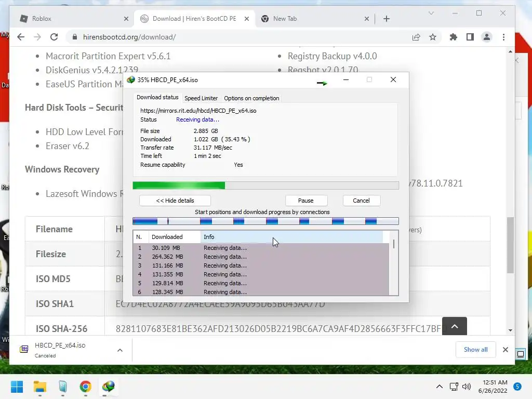532x399 pixels.
Task: Click the Hide details button
Action: coord(175,201)
